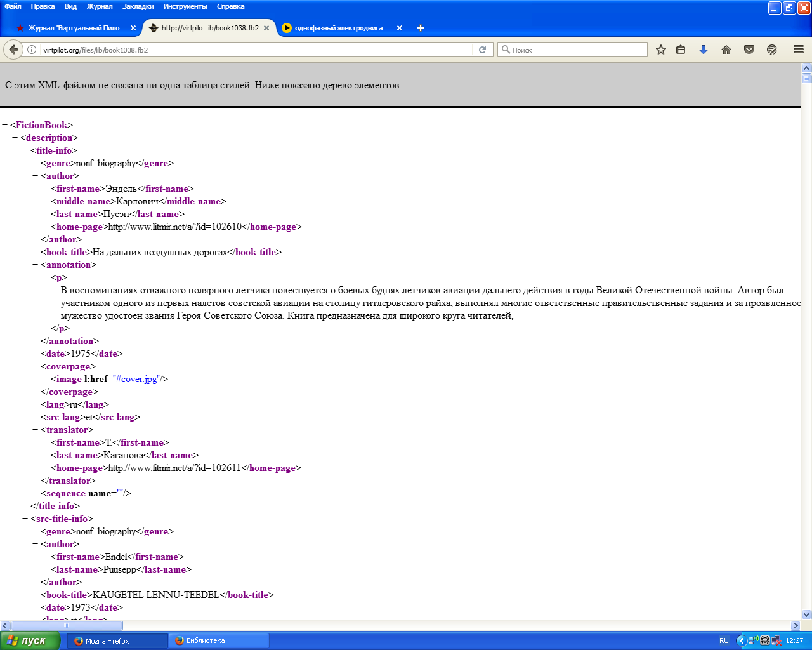The height and width of the screenshot is (650, 812).
Task: Click the Windows пуск start button
Action: coord(30,640)
